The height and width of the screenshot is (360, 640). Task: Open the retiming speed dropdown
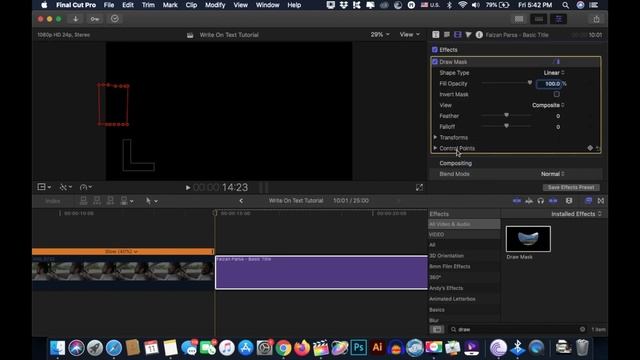coord(85,187)
